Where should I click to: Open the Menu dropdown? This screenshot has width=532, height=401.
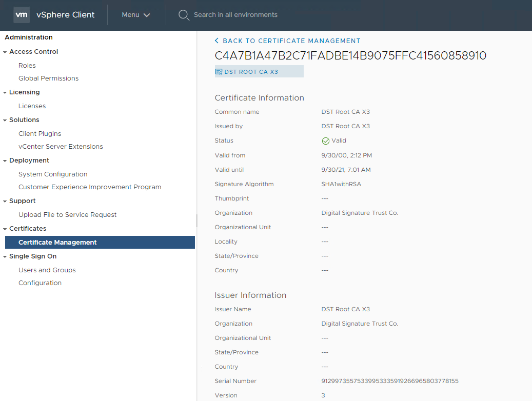coord(136,15)
